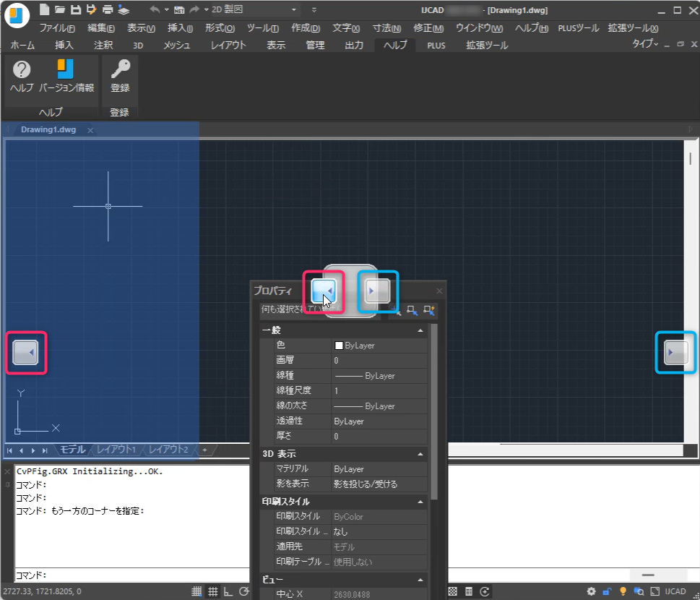Add a new layout with plus button
This screenshot has height=600, width=700.
click(x=205, y=450)
